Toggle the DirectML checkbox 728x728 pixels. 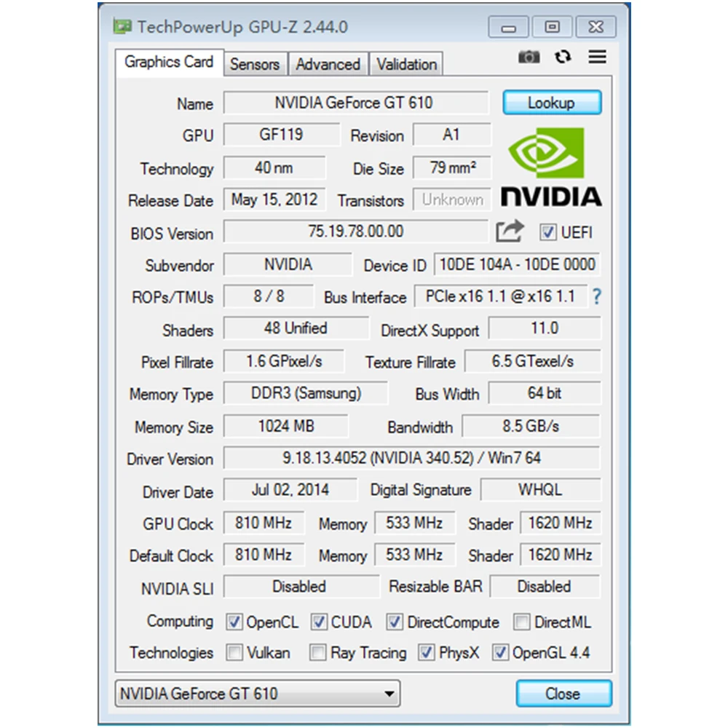tap(522, 622)
